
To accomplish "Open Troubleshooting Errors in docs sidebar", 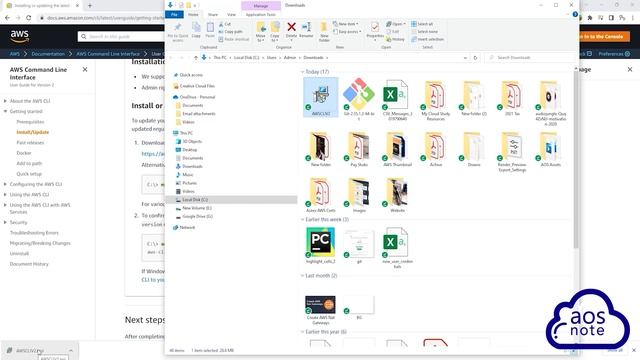I will (x=34, y=233).
